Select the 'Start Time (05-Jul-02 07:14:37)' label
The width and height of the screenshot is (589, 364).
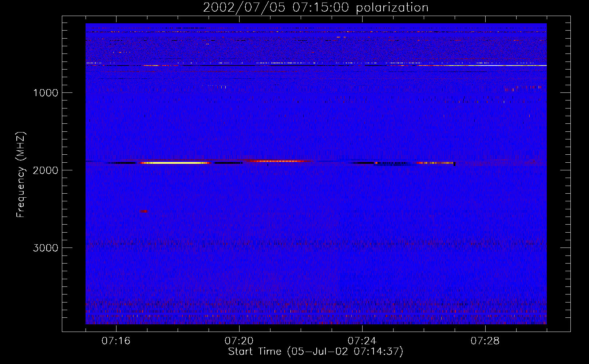click(316, 352)
